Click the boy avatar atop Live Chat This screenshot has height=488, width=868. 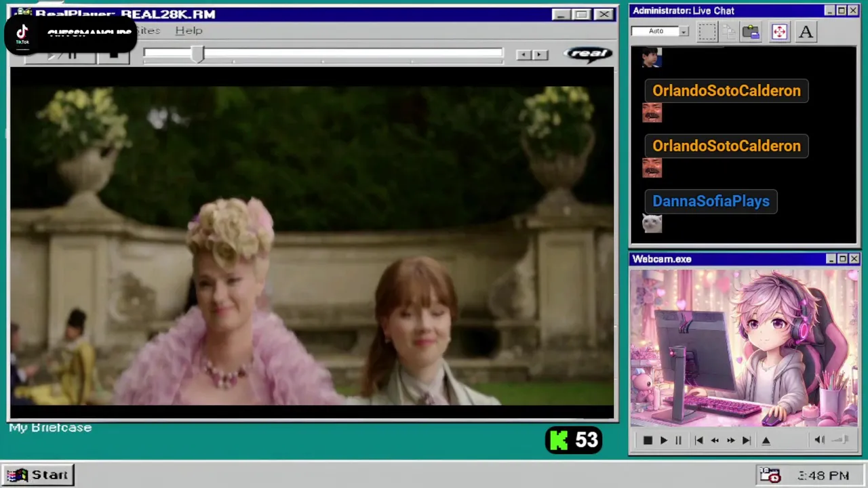651,58
